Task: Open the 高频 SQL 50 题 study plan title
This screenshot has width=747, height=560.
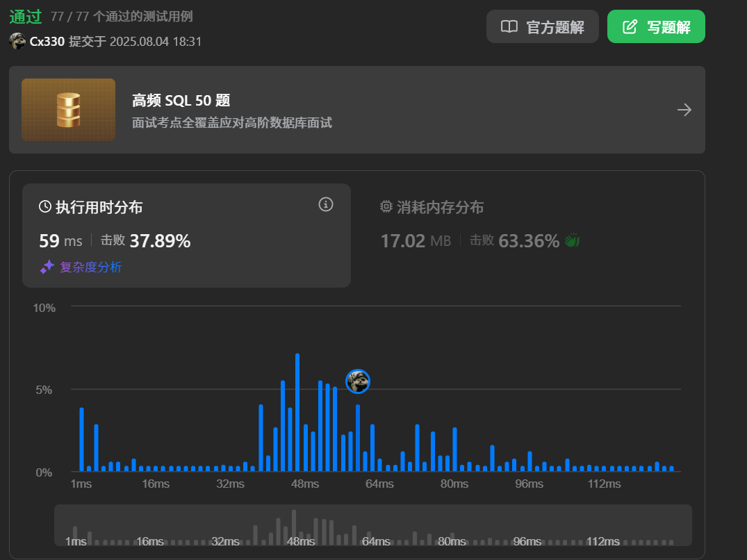Action: pos(181,101)
